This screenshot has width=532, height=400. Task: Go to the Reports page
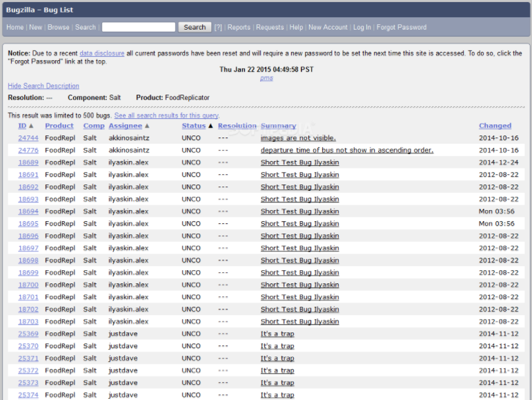point(239,28)
